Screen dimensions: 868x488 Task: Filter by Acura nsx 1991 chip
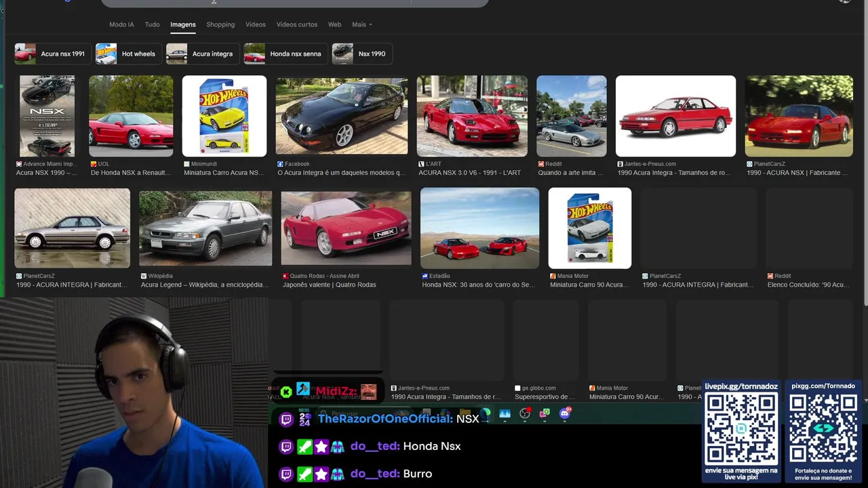point(52,54)
